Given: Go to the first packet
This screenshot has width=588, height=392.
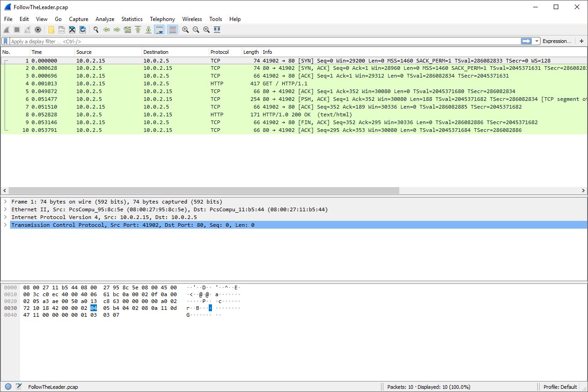Looking at the screenshot, I should click(138, 30).
